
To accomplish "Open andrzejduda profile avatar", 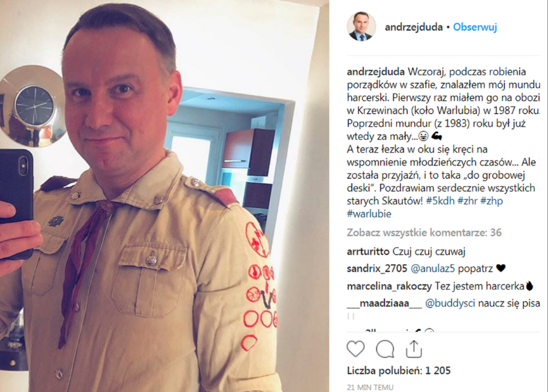I will coord(361,27).
